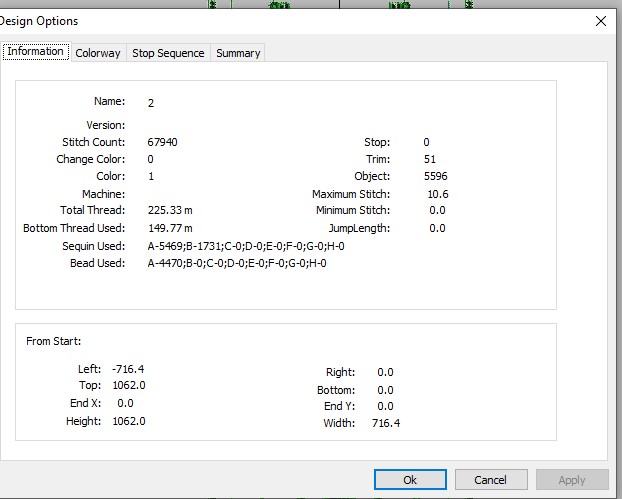This screenshot has height=499, width=622.
Task: Click the empty Machine field
Action: coord(198,194)
